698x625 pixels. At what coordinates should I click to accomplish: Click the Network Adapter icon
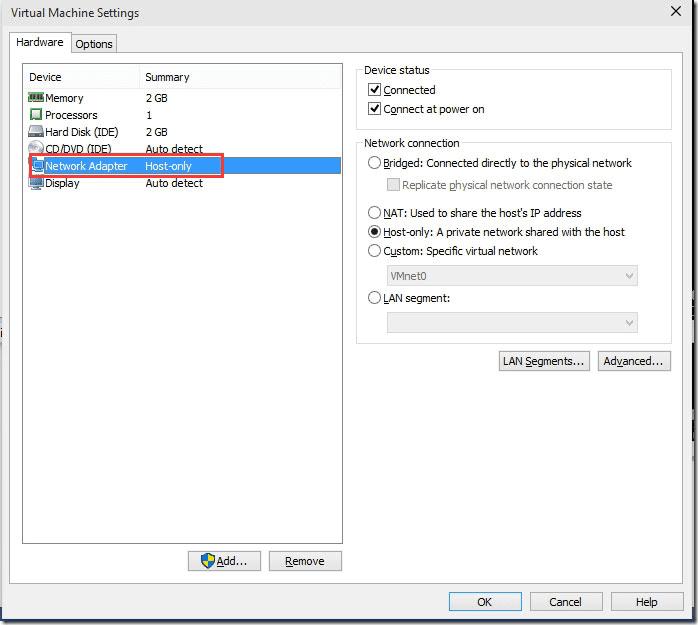pos(37,166)
